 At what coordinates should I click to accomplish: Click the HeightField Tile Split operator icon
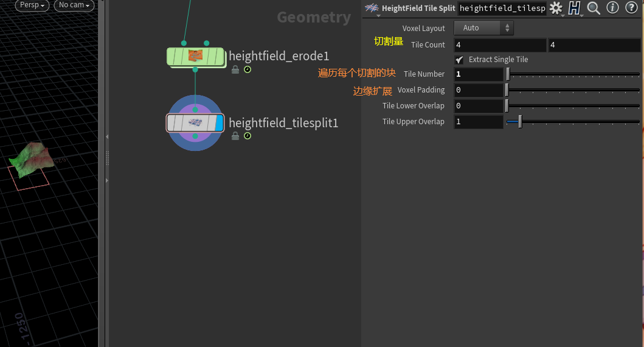[372, 8]
